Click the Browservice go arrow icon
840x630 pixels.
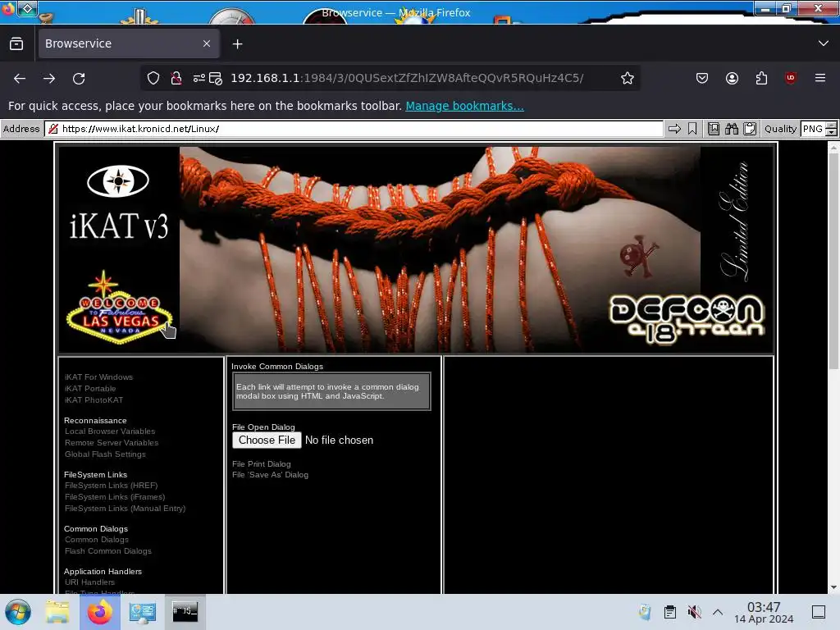[674, 129]
